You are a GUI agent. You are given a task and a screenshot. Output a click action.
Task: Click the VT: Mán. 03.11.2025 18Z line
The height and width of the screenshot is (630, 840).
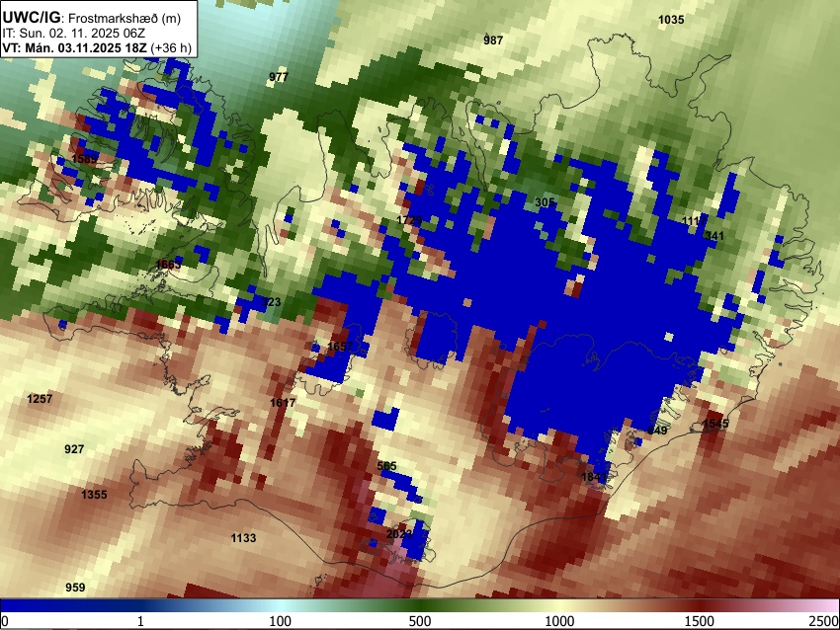(97, 47)
